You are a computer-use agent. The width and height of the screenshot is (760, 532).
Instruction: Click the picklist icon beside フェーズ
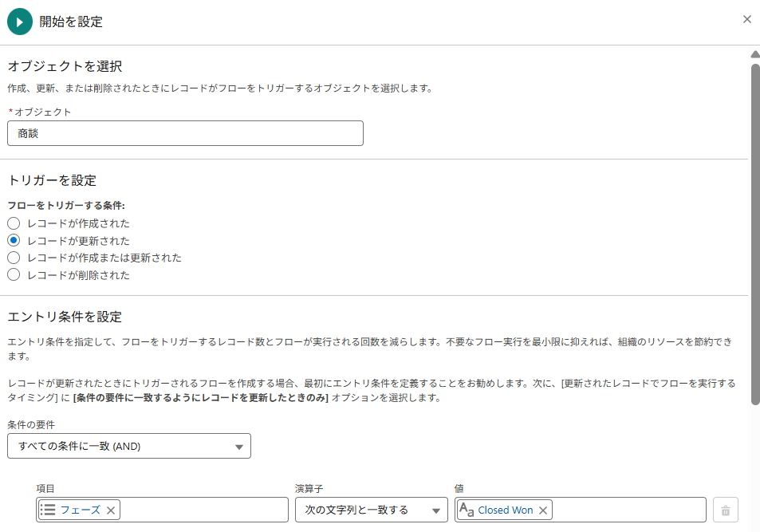point(48,510)
